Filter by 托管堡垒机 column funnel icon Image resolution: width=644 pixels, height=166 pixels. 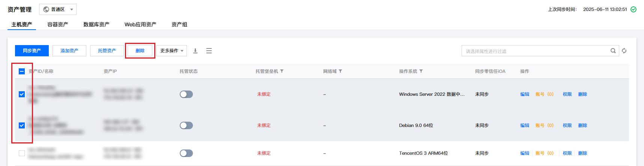[282, 71]
